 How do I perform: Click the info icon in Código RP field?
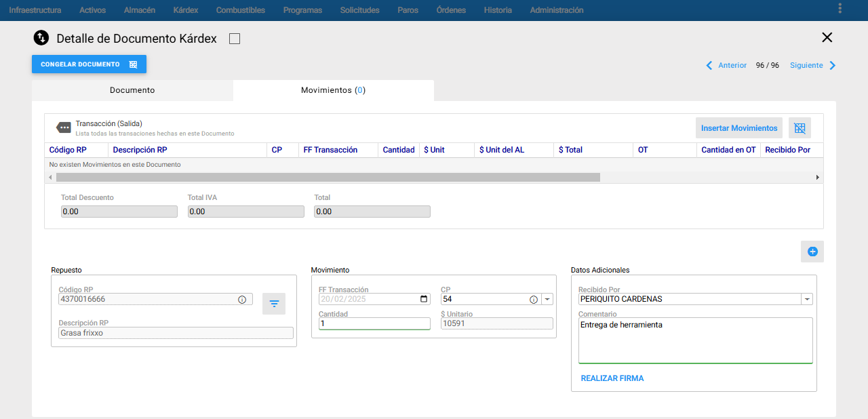pyautogui.click(x=242, y=299)
